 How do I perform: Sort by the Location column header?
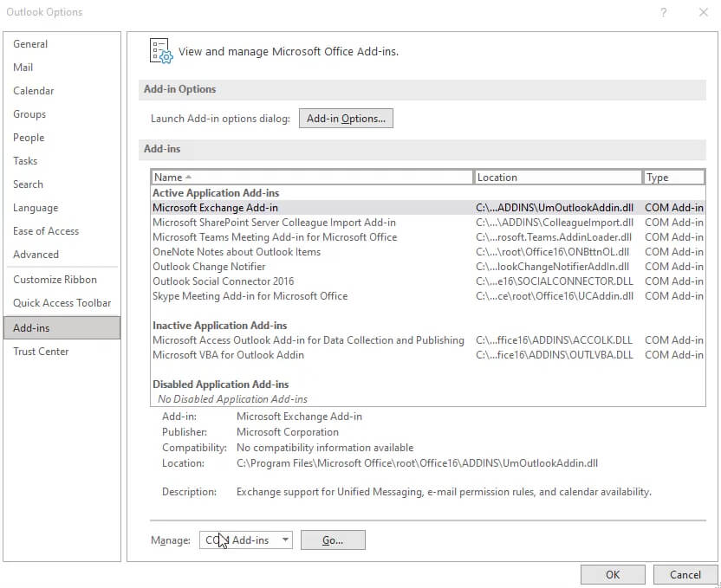[x=558, y=178]
